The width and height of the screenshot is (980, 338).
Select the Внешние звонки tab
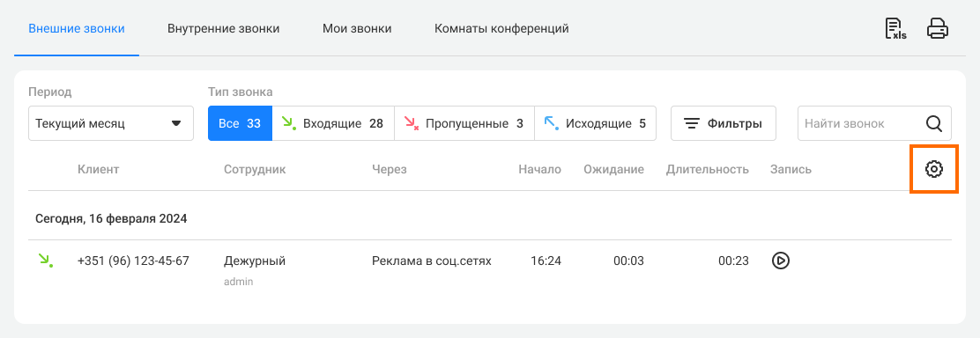point(77,29)
